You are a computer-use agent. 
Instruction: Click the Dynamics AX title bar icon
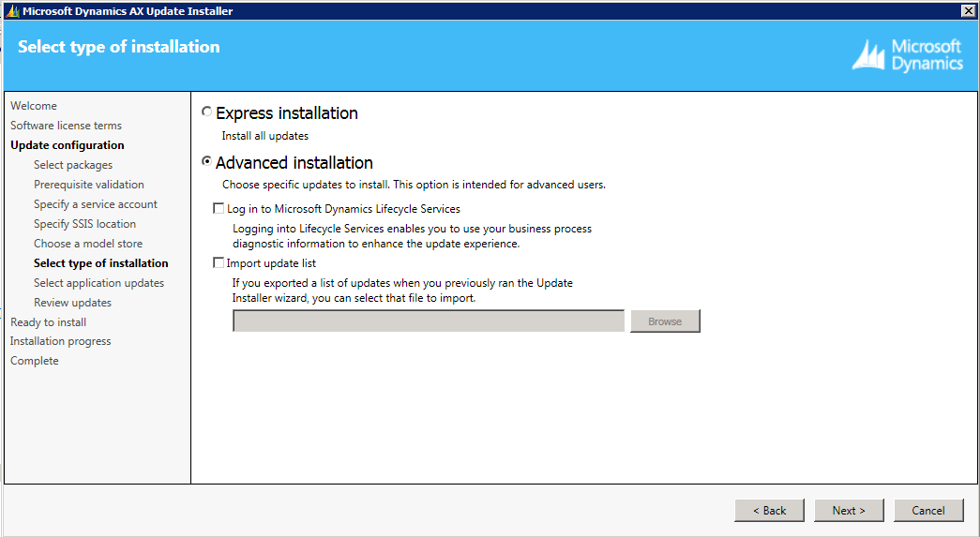click(x=11, y=11)
